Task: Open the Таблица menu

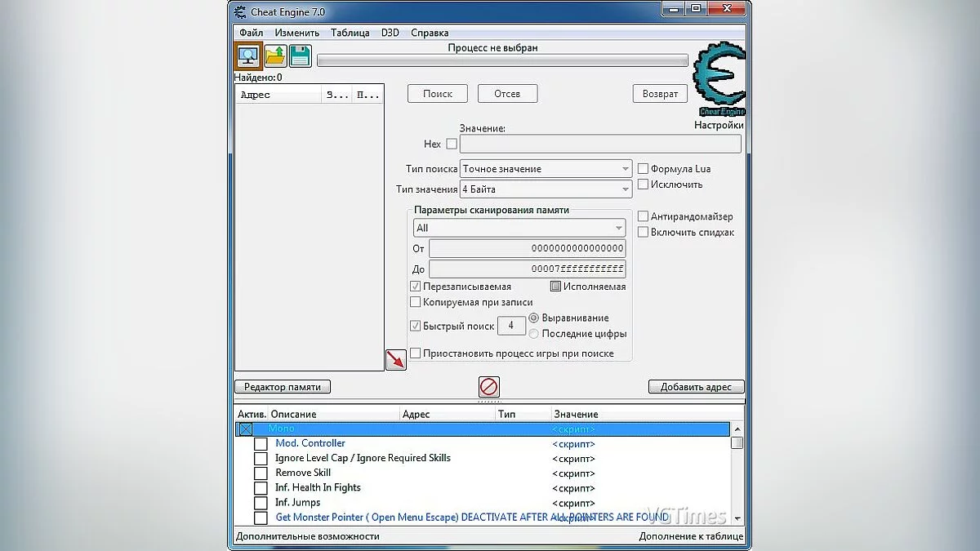Action: [350, 33]
